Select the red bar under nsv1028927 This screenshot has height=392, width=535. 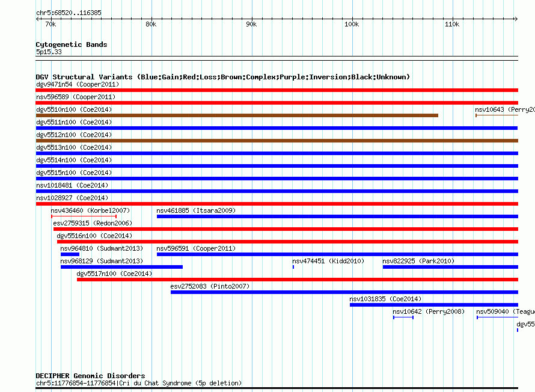pyautogui.click(x=277, y=204)
